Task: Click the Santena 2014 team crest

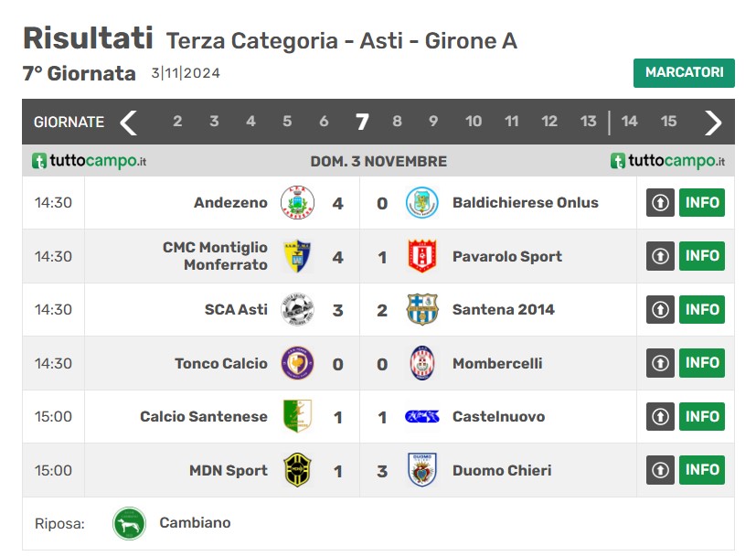Action: (x=421, y=309)
